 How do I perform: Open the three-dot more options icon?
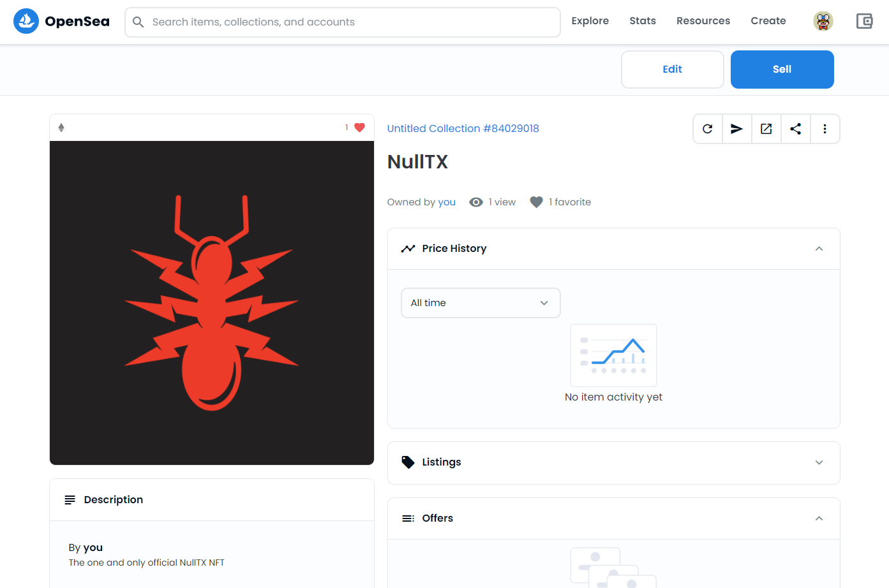click(825, 128)
